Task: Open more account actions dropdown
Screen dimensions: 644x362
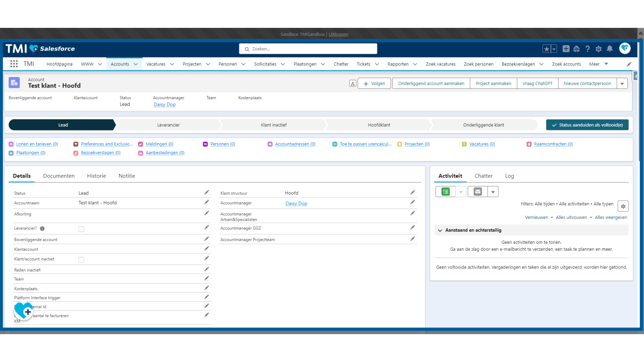Action: [x=622, y=83]
